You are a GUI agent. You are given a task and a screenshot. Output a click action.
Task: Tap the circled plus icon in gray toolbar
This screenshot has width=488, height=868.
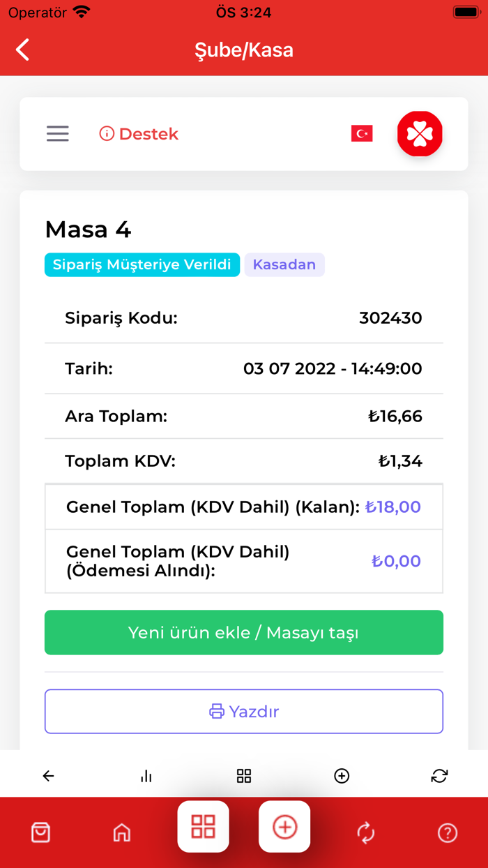tap(341, 775)
